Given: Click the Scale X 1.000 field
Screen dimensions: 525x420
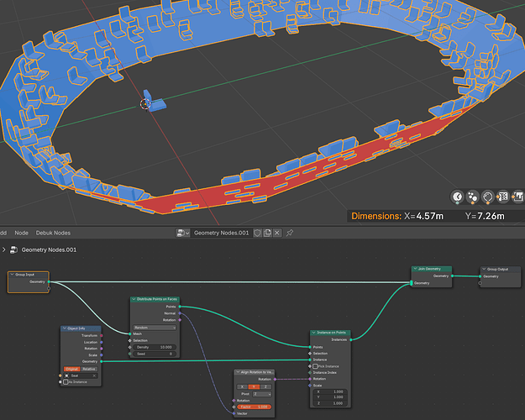Looking at the screenshot, I should click(x=330, y=391).
